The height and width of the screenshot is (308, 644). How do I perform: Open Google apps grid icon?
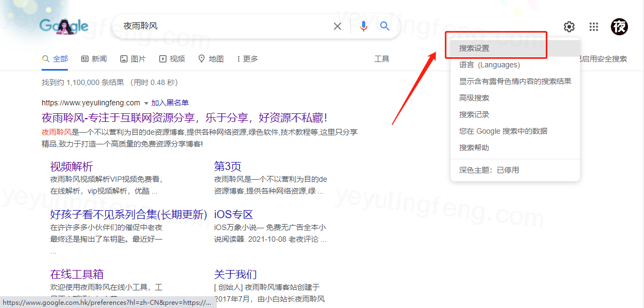point(594,27)
